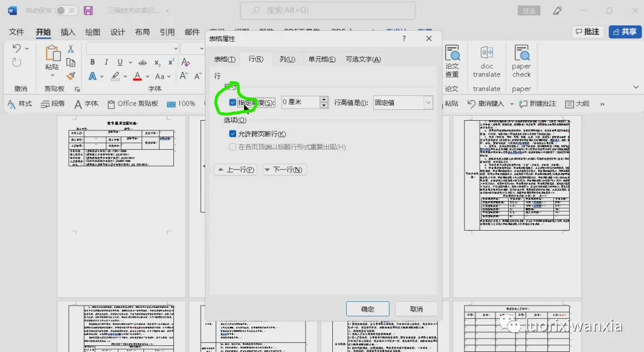The height and width of the screenshot is (352, 644).
Task: Click the 取消 button
Action: click(416, 309)
